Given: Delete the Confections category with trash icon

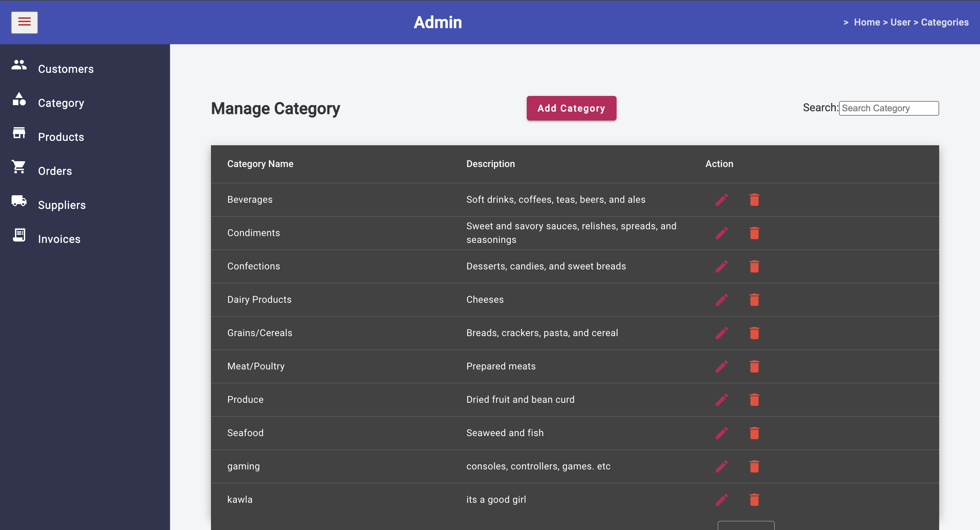Looking at the screenshot, I should 754,266.
